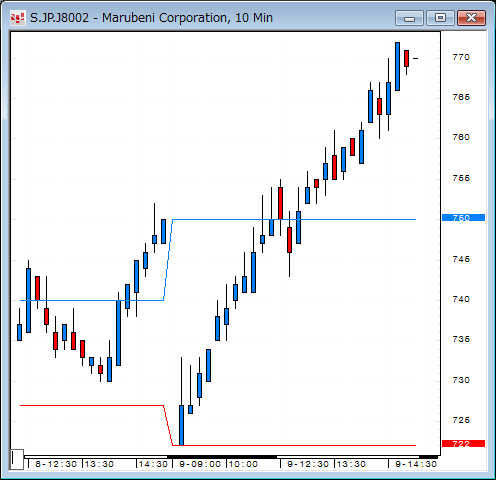496x480 pixels.
Task: Click the 9-09:00 time axis label
Action: point(200,464)
